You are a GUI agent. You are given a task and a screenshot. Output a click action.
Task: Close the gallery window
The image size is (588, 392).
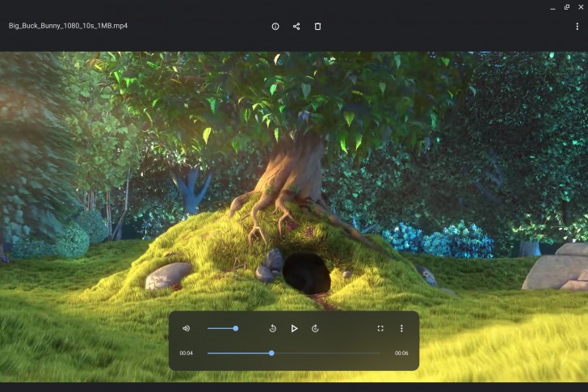[x=581, y=7]
